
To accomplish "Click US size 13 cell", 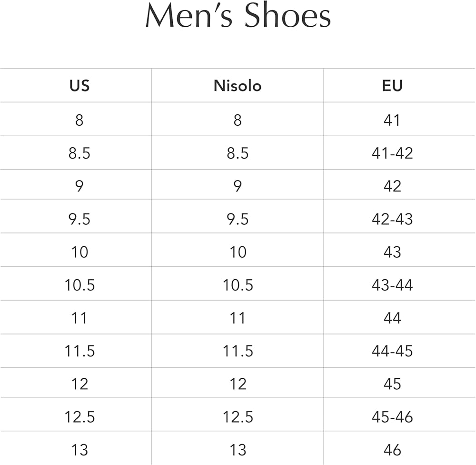I will coord(79,450).
